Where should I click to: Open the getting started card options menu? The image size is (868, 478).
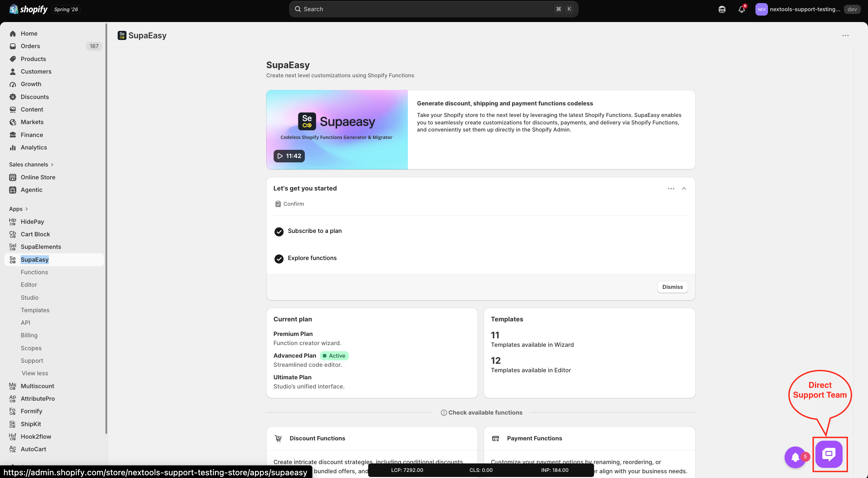coord(671,188)
